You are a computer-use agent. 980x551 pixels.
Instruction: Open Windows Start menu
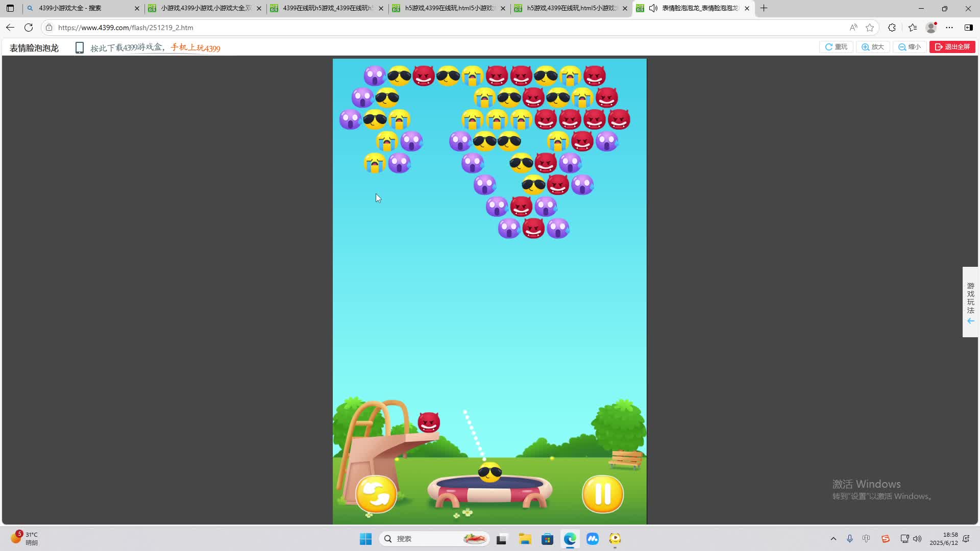point(365,539)
